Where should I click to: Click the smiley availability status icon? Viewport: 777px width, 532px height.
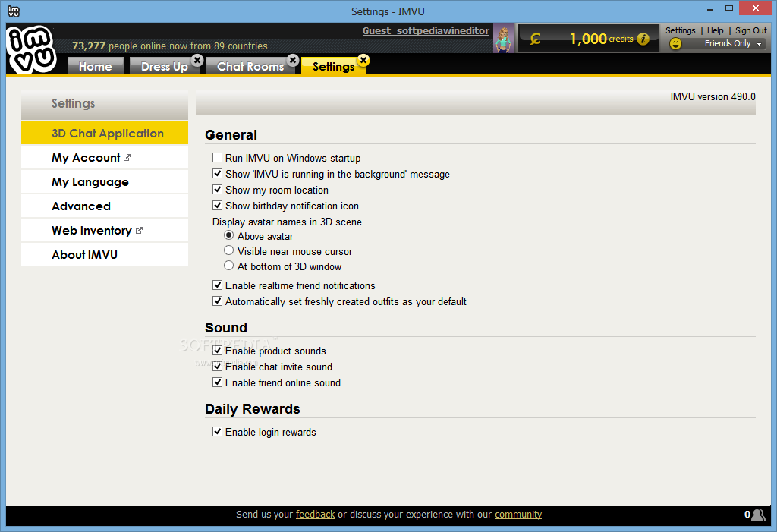675,43
